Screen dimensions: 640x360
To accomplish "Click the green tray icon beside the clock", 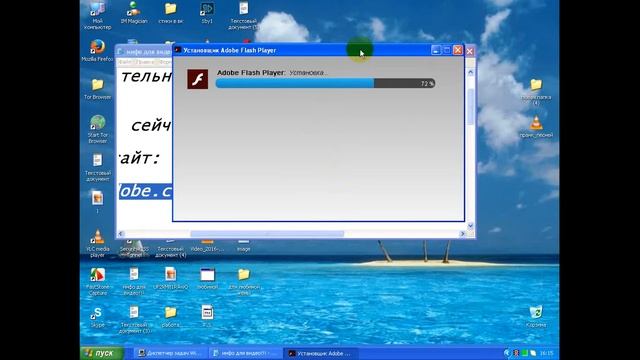I will point(524,353).
